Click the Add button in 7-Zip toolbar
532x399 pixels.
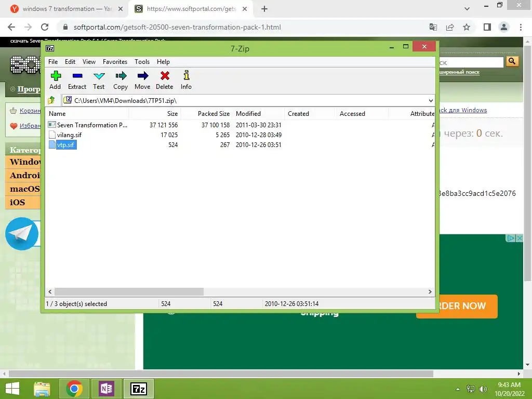coord(55,80)
